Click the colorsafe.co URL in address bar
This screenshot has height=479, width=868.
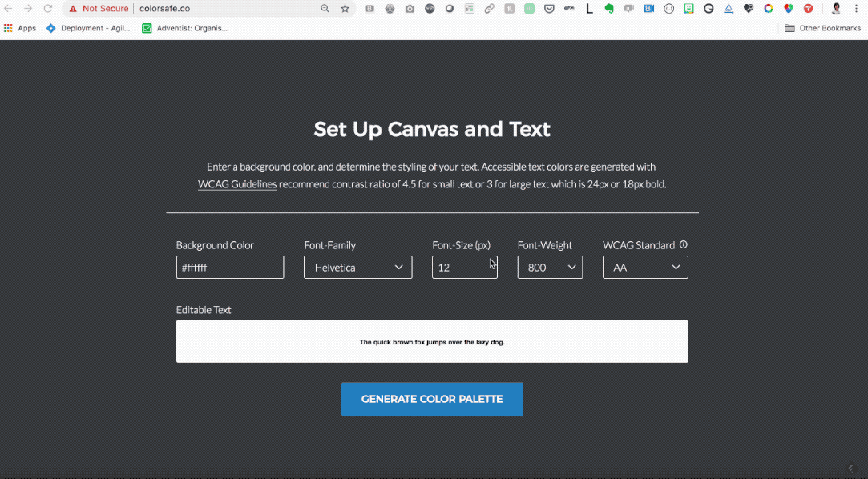(x=164, y=8)
